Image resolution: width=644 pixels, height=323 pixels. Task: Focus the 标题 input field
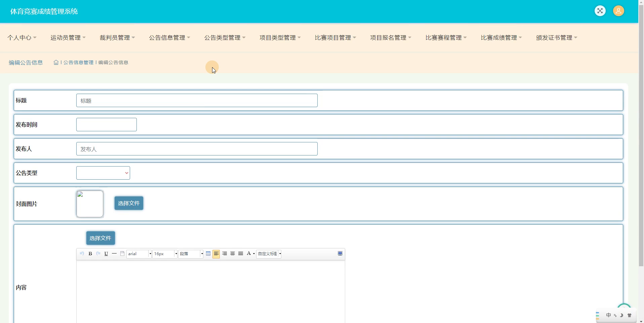(197, 100)
